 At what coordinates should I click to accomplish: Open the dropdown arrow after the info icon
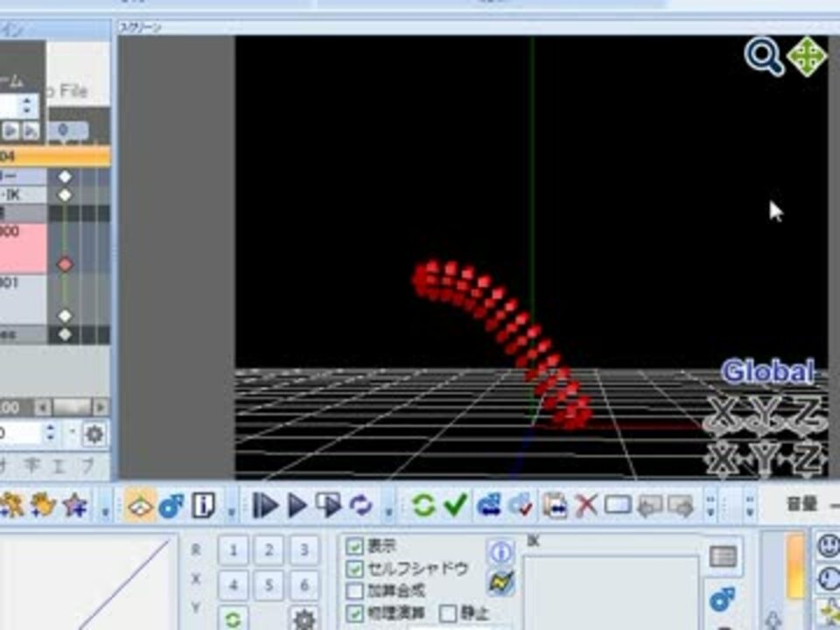231,512
